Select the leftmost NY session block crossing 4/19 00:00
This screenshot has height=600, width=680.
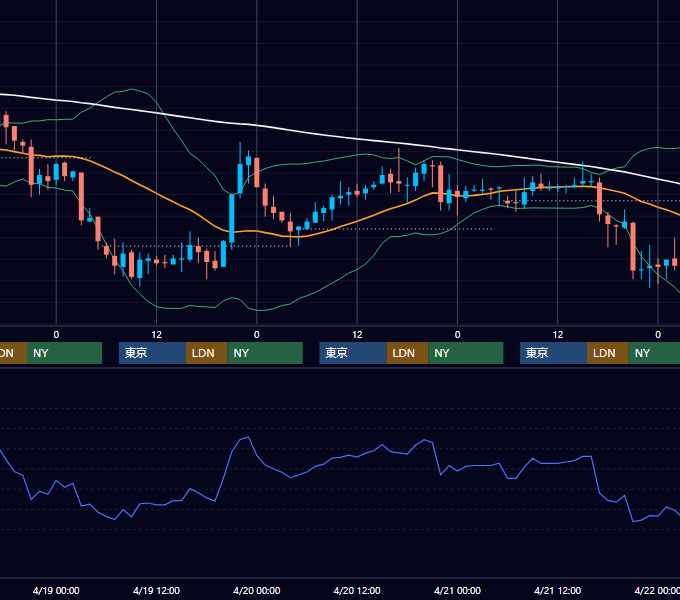click(x=64, y=353)
